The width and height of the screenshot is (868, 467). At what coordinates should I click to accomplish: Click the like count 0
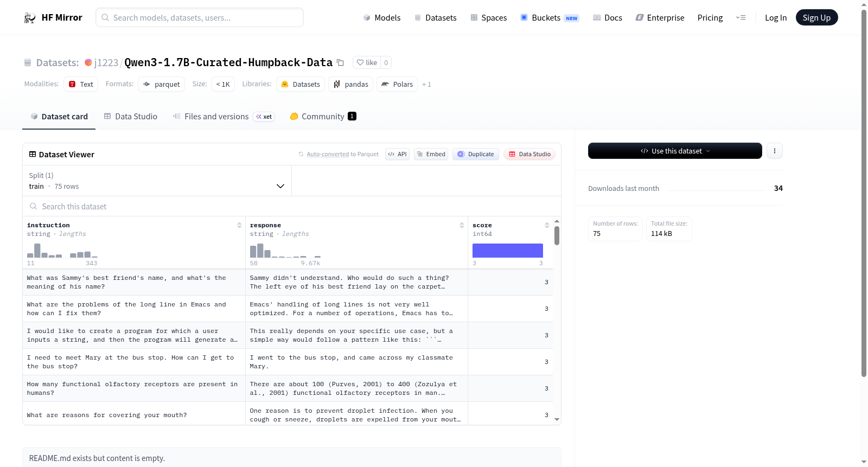(x=386, y=62)
